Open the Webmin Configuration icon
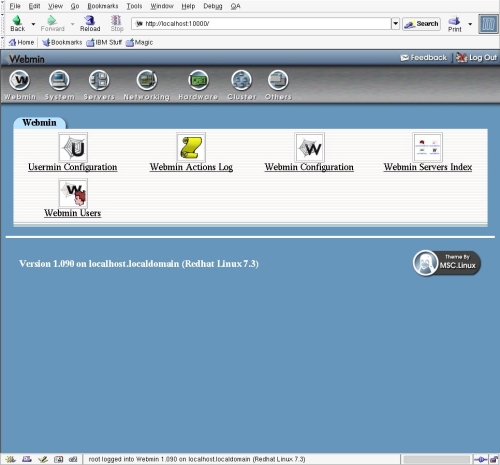This screenshot has width=500, height=465. coord(309,147)
